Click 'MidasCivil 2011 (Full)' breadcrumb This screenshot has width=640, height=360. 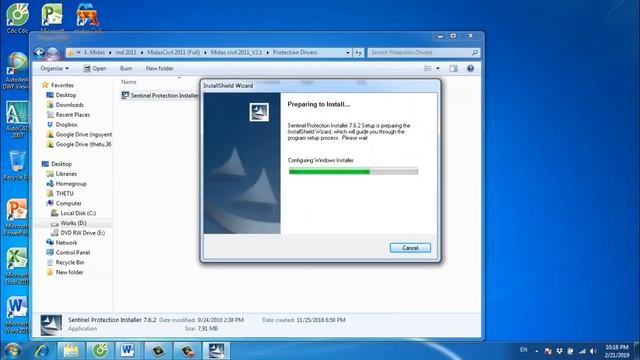coord(173,53)
